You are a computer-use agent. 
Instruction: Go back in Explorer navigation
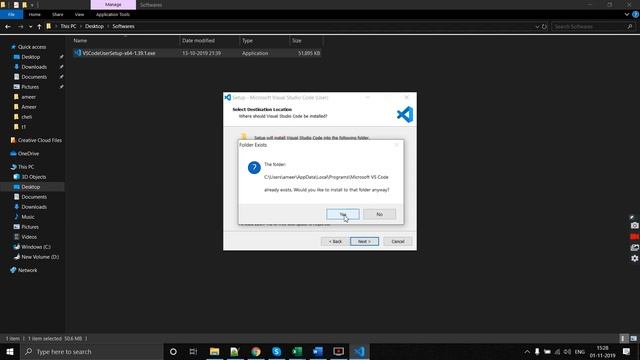click(x=8, y=27)
